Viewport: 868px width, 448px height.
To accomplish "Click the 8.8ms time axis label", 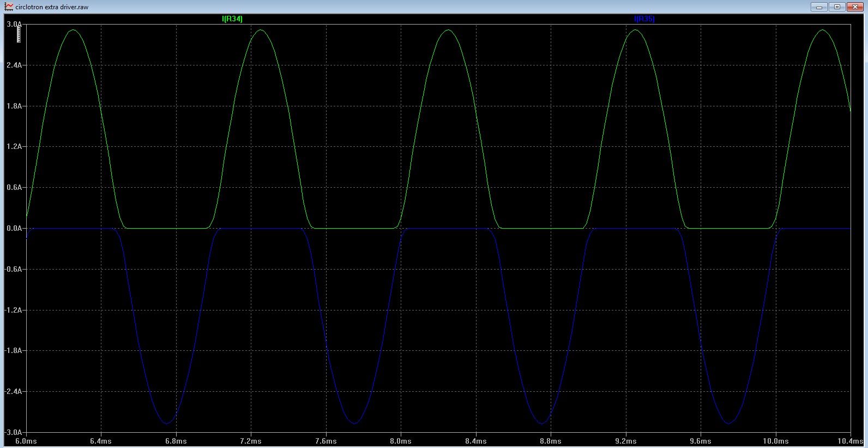I will [x=551, y=441].
